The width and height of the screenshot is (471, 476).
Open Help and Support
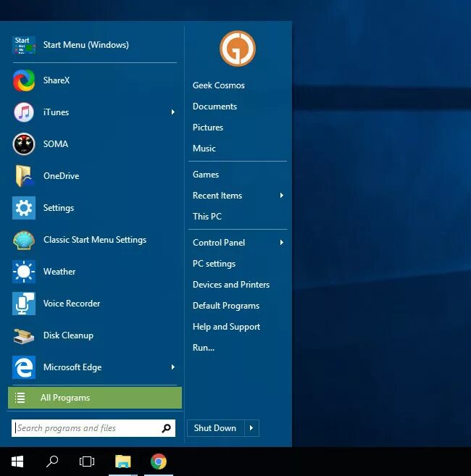tap(227, 326)
